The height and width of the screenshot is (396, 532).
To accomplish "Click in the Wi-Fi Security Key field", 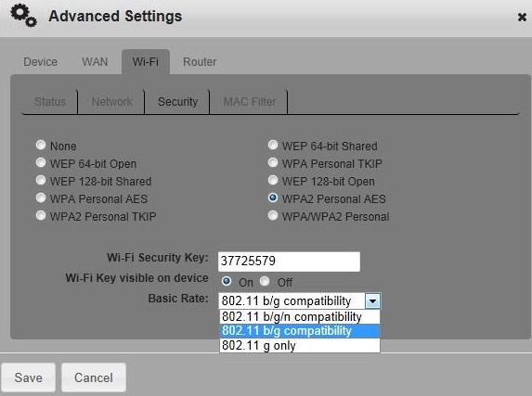I will click(x=289, y=262).
